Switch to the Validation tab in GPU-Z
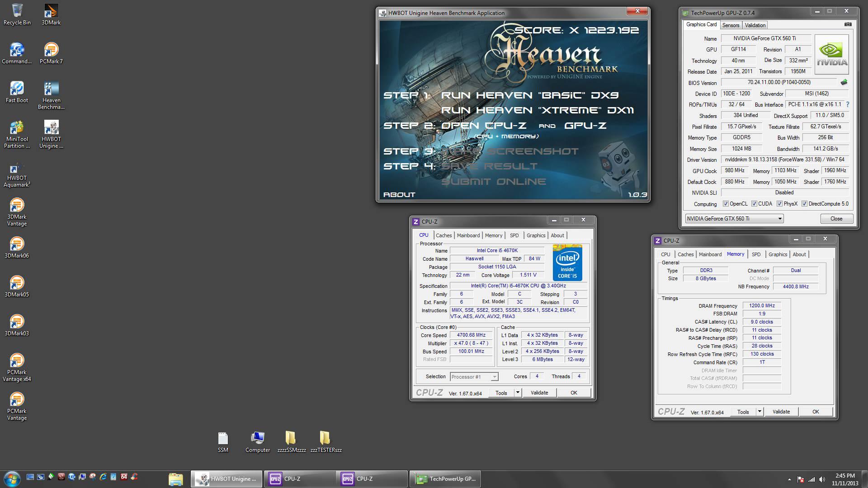 755,25
